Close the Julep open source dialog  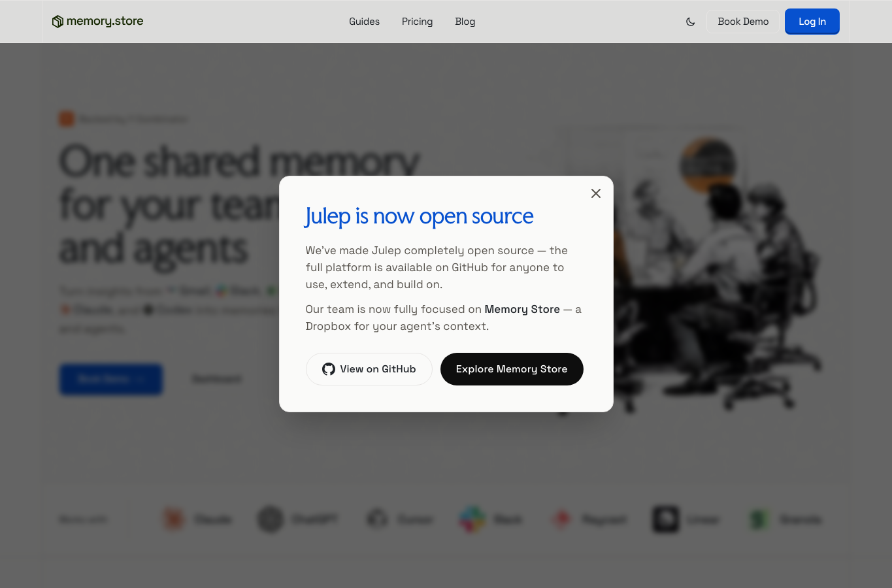pyautogui.click(x=595, y=193)
